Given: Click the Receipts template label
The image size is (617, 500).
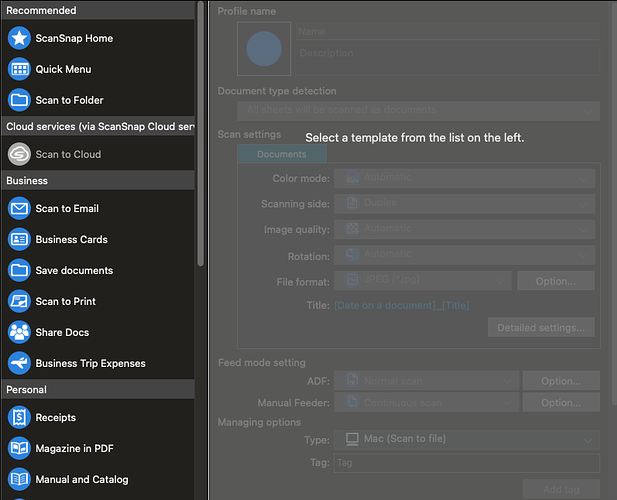Looking at the screenshot, I should [55, 417].
